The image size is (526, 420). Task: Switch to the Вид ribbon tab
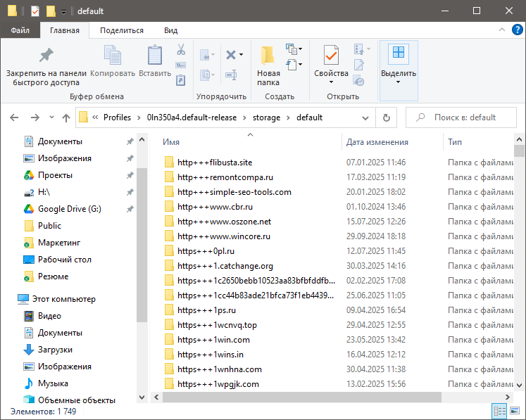pyautogui.click(x=170, y=30)
